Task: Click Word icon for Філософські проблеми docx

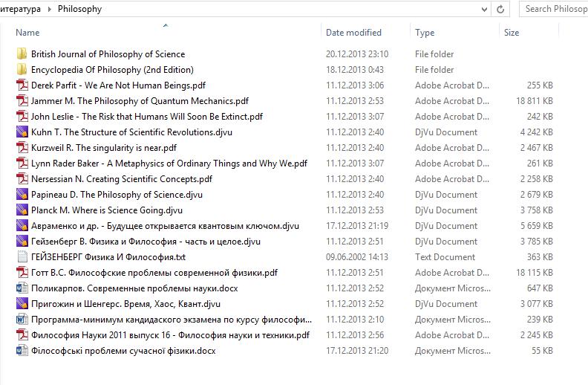Action: tap(22, 351)
